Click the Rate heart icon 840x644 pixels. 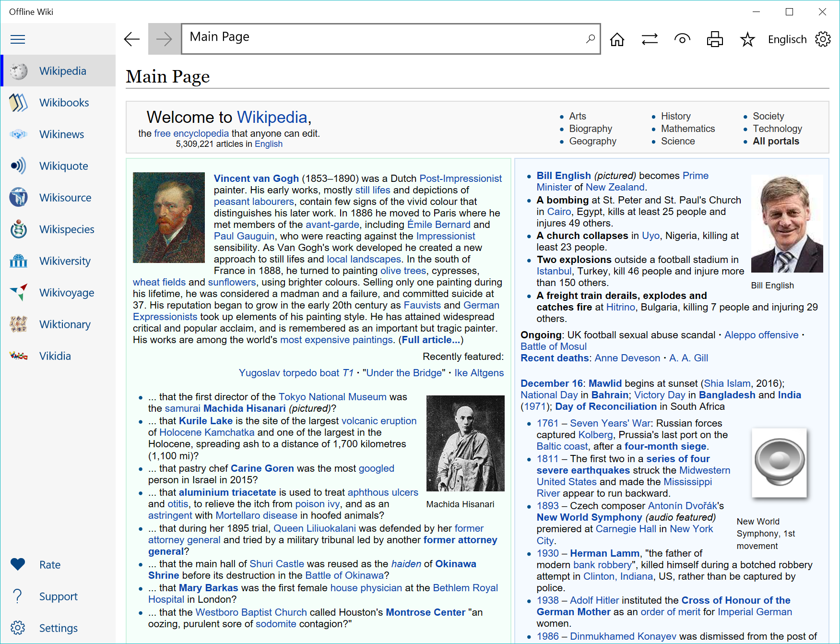pyautogui.click(x=18, y=564)
